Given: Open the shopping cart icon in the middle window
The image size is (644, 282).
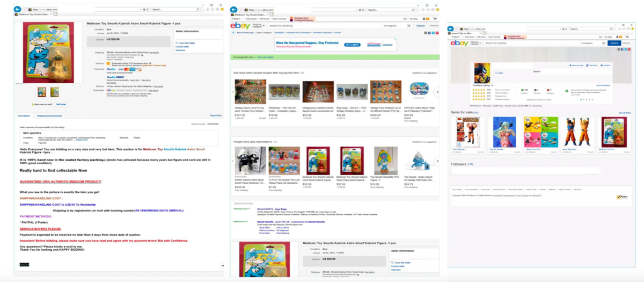Looking at the screenshot, I should pyautogui.click(x=435, y=19).
